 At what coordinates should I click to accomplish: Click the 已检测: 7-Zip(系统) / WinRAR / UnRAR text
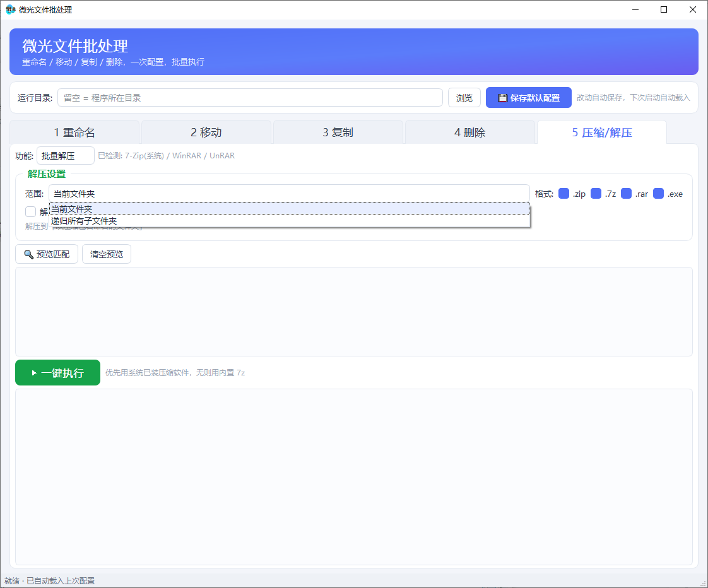coord(166,156)
